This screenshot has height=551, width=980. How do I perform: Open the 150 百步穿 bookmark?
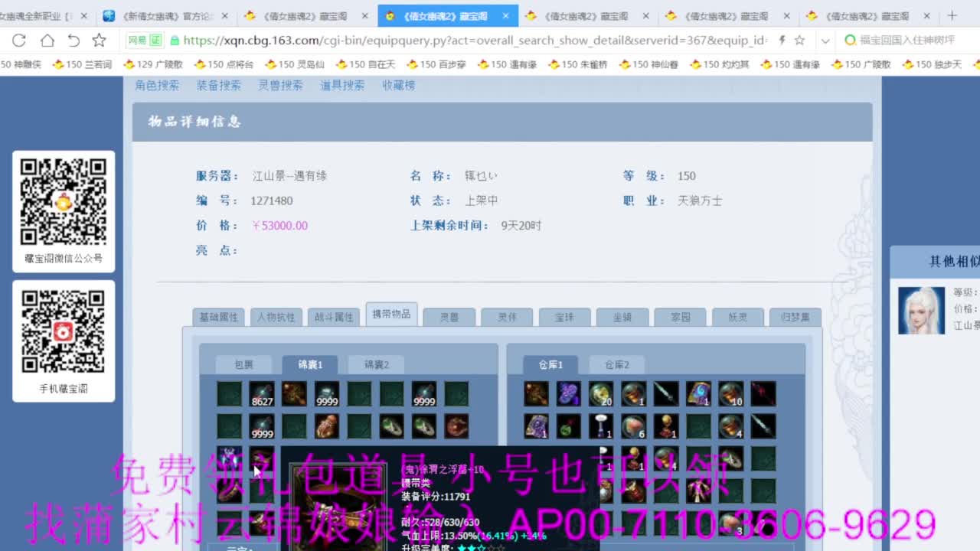pyautogui.click(x=436, y=65)
